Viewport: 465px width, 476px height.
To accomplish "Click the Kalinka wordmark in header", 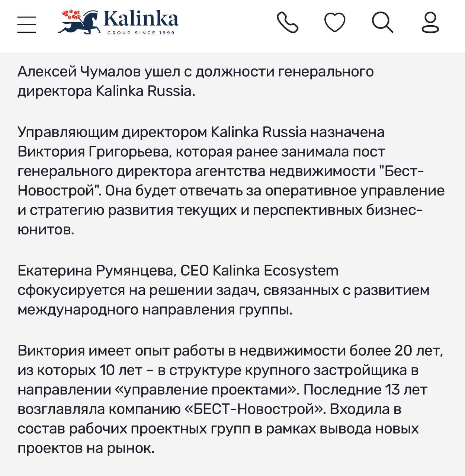I will [141, 19].
